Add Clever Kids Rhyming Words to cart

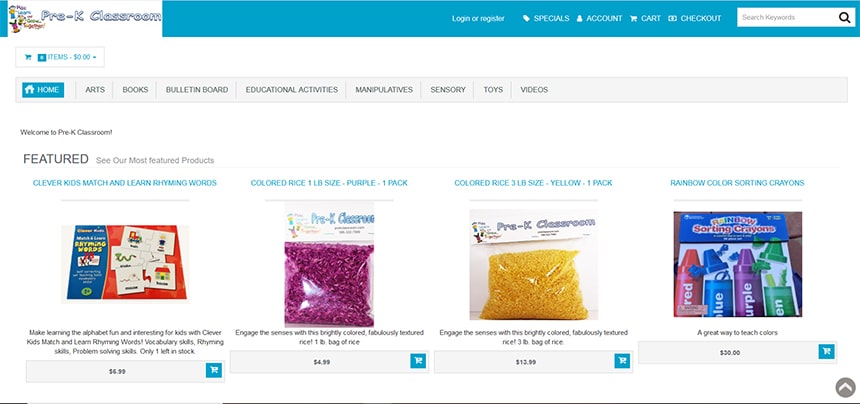click(x=214, y=371)
